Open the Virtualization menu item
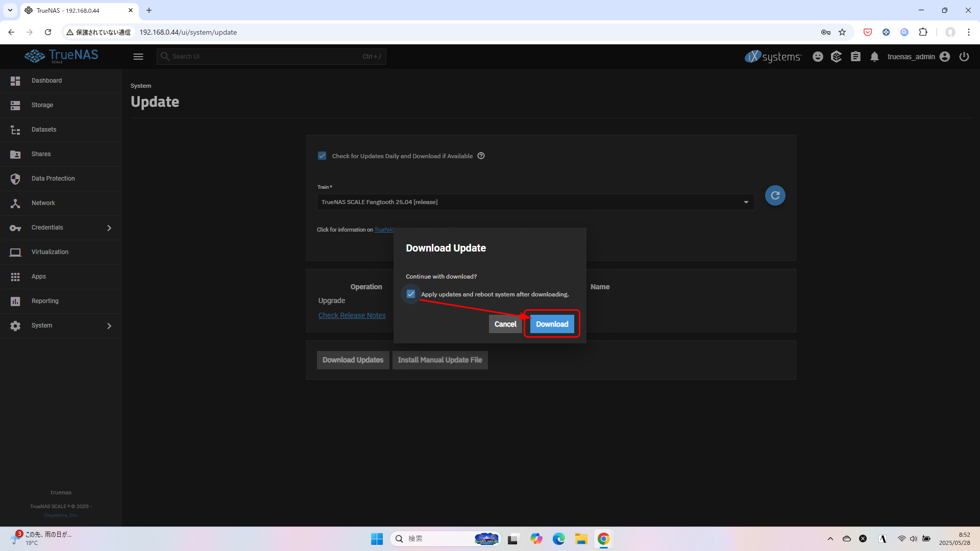980x551 pixels. coord(61,252)
